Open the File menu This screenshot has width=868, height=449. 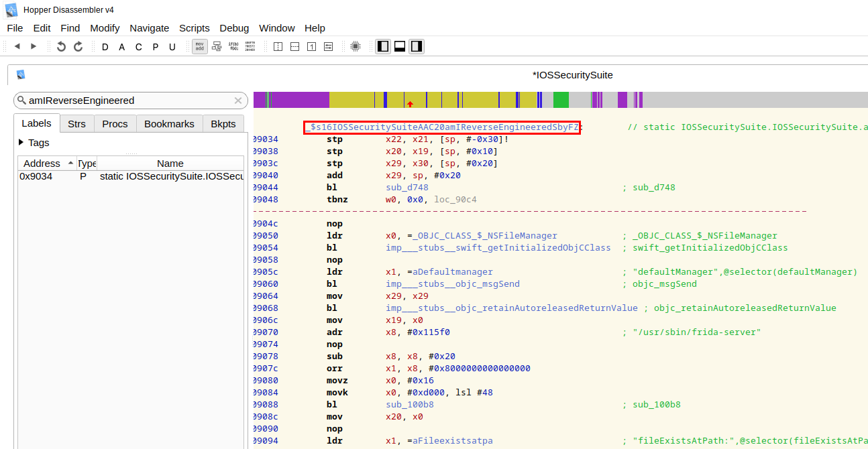[x=15, y=27]
